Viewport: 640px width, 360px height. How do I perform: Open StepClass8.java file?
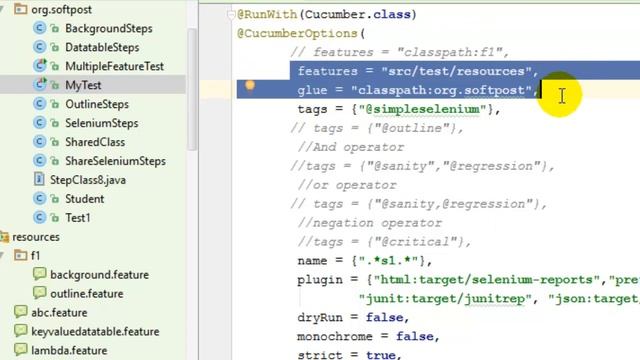pos(88,180)
